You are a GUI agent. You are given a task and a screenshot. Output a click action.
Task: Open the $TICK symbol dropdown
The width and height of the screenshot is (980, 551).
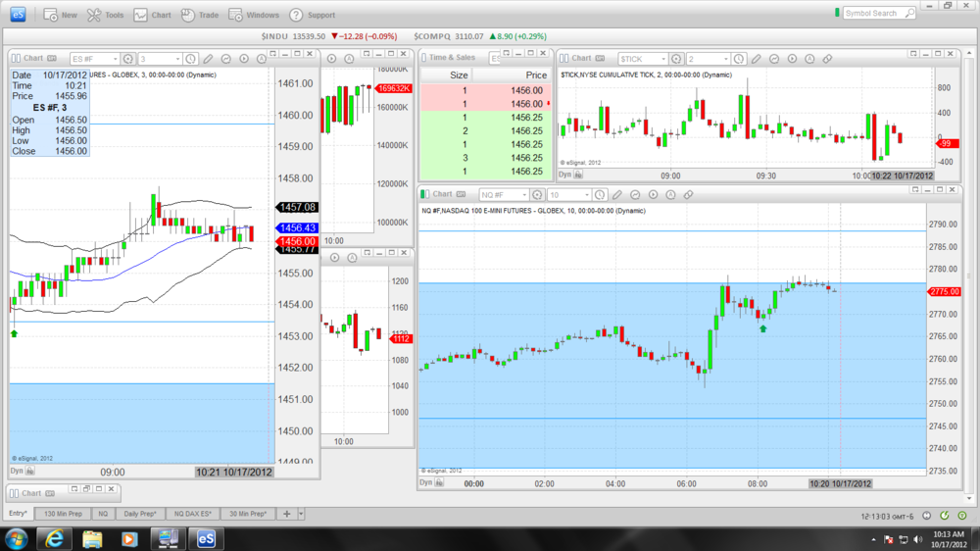(663, 59)
